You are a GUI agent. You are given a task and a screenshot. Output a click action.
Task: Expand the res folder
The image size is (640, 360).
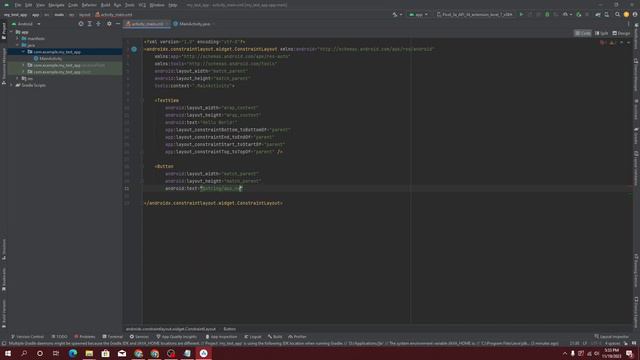tap(18, 78)
